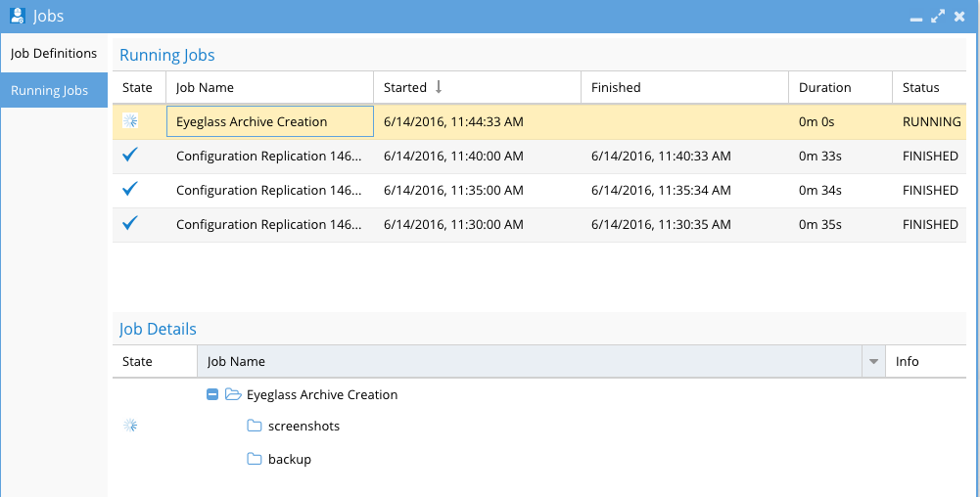Click FINISHED status for 0m 35s job

[x=929, y=225]
